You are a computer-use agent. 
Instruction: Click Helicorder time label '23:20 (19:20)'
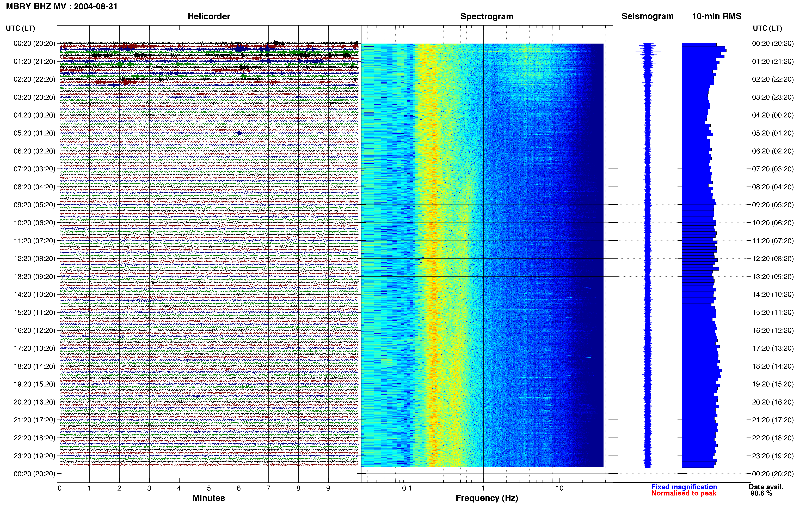click(x=34, y=456)
